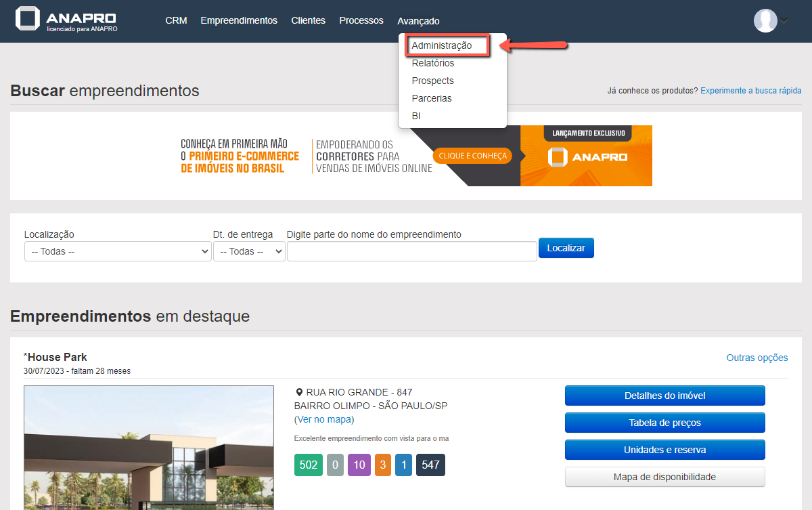Click the Experimente a busca rápida link
This screenshot has height=510, width=812.
[x=750, y=90]
